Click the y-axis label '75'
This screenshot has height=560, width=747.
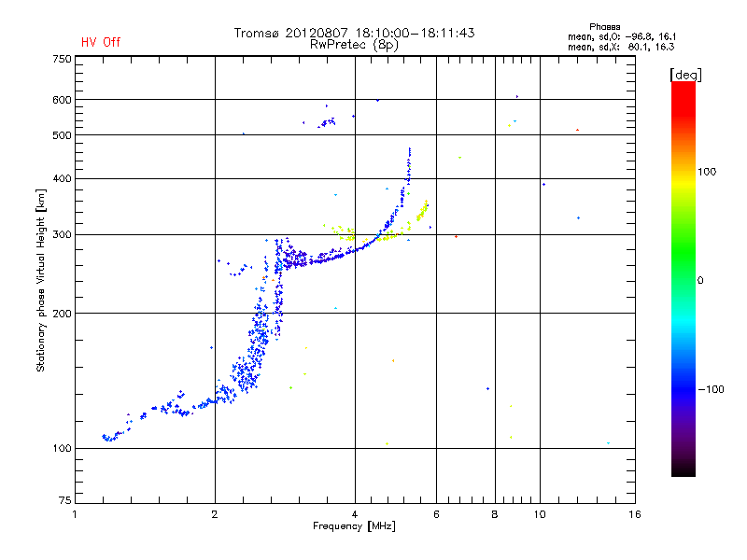click(x=65, y=500)
